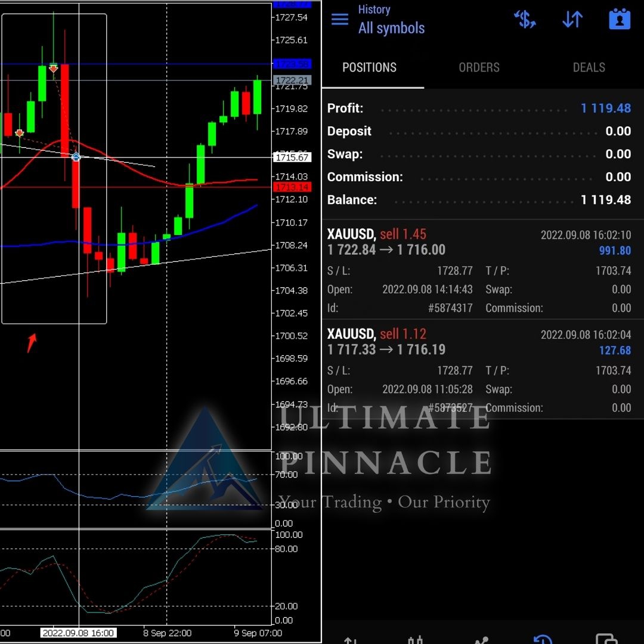Tap the price range 1 717.33 → 1 716.19
The height and width of the screenshot is (644, 644).
pyautogui.click(x=386, y=349)
